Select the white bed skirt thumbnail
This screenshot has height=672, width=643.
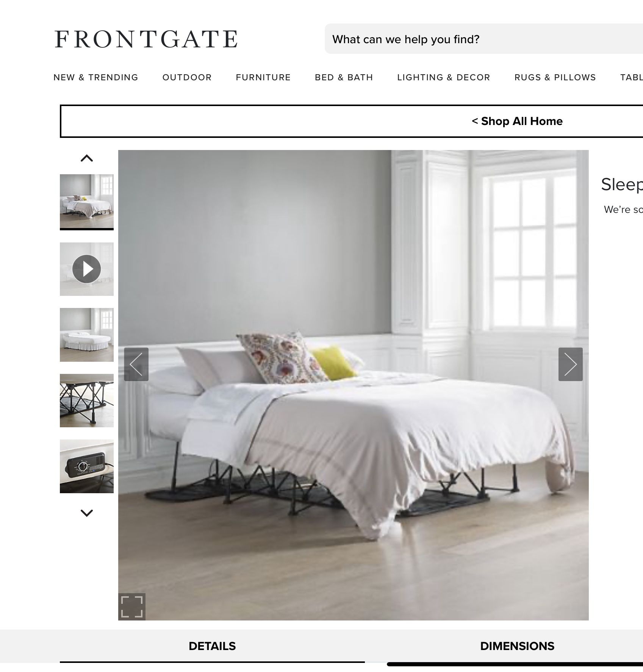tap(87, 335)
